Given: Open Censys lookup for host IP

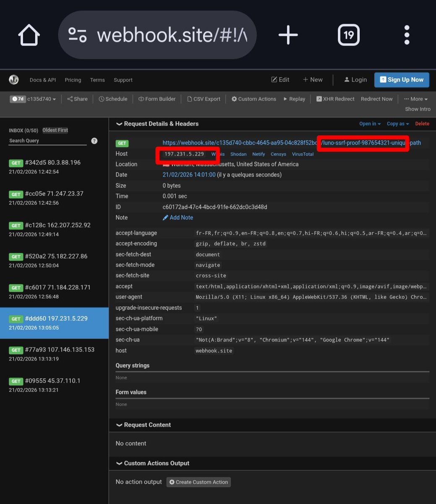Looking at the screenshot, I should point(278,154).
